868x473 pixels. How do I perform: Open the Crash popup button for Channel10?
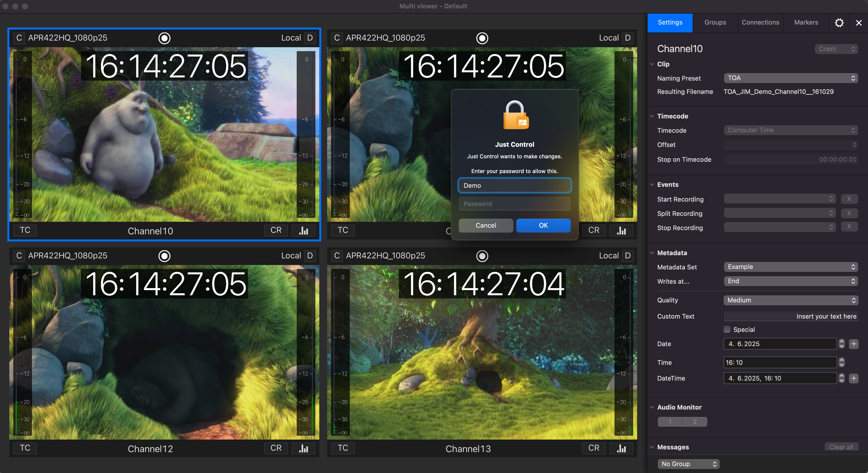[836, 49]
